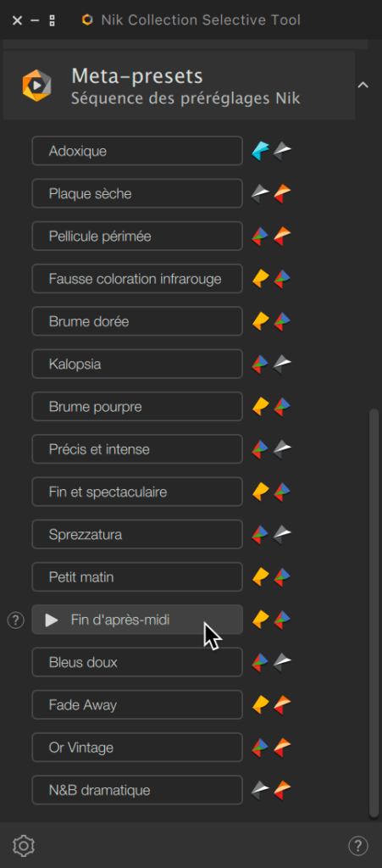
Task: Click the blue plugin icon beside Adoxique
Action: (260, 151)
